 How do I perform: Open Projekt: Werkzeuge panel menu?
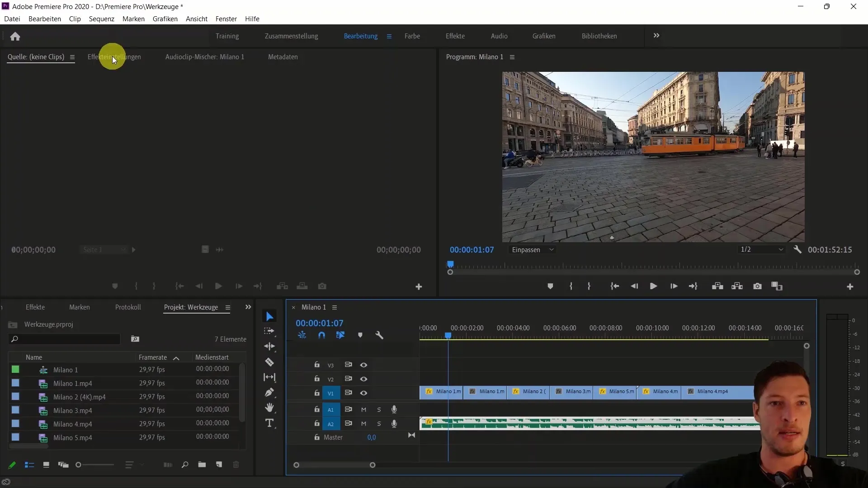[228, 307]
